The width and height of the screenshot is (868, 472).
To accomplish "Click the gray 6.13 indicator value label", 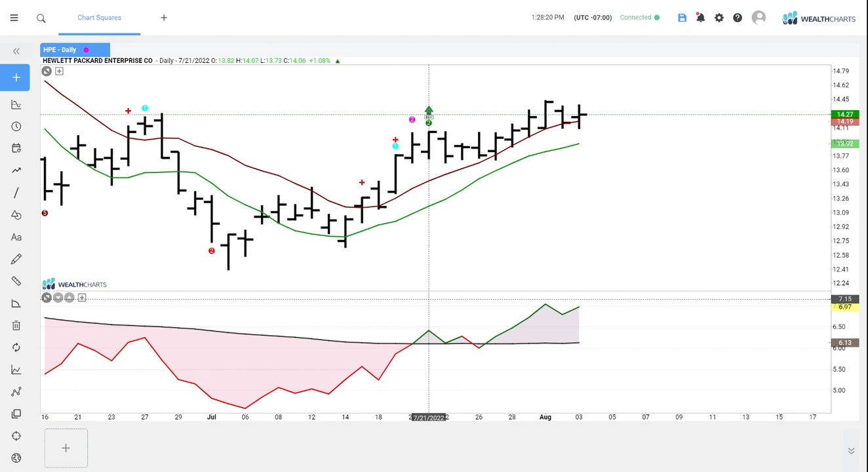I will click(844, 343).
